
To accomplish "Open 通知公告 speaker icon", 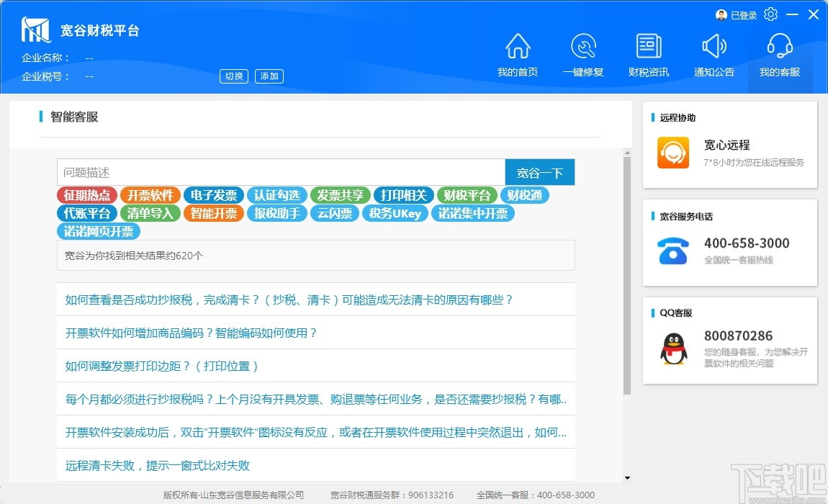I will pos(714,46).
